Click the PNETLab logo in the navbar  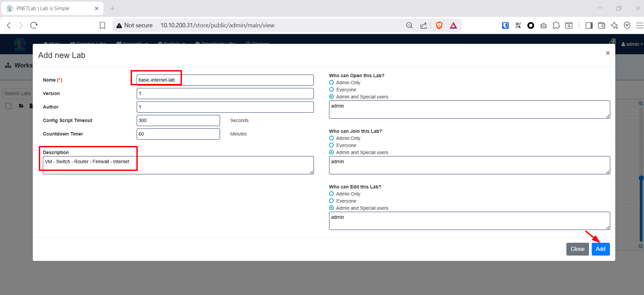pyautogui.click(x=20, y=44)
